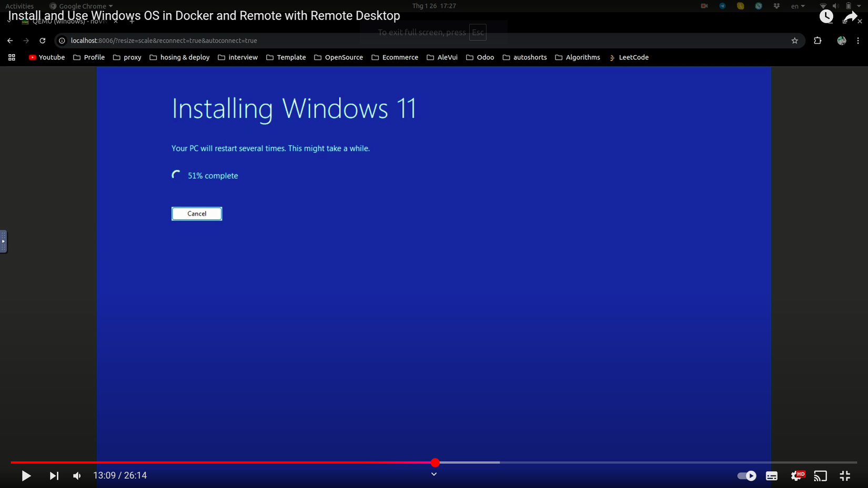
Task: Mute the video volume
Action: (77, 475)
